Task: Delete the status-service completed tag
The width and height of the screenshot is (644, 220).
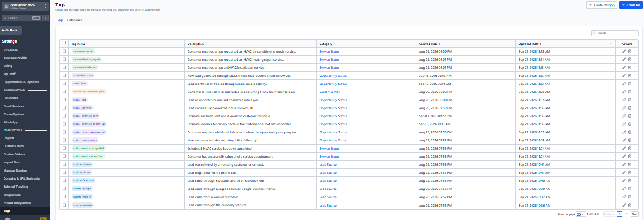Action: click(630, 148)
